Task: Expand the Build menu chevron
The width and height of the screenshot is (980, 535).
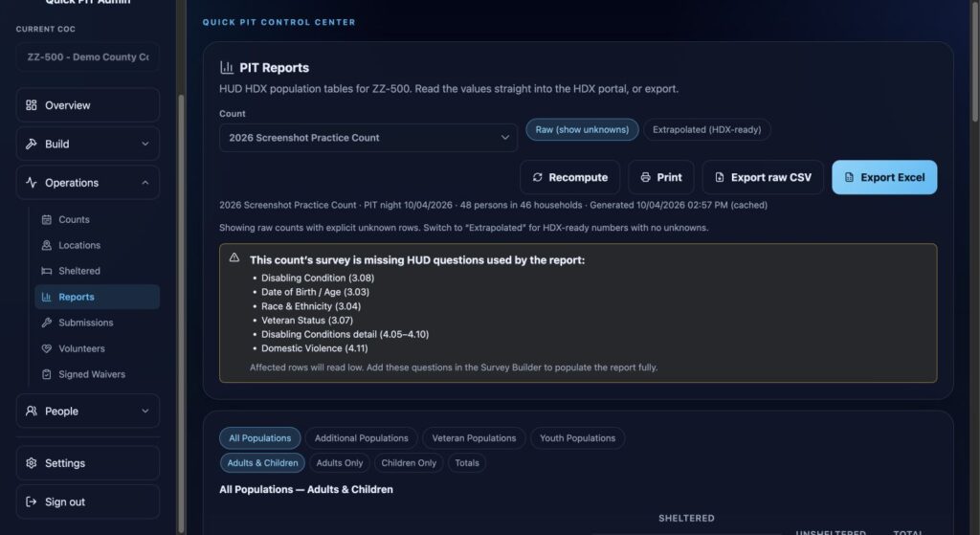Action: tap(145, 144)
